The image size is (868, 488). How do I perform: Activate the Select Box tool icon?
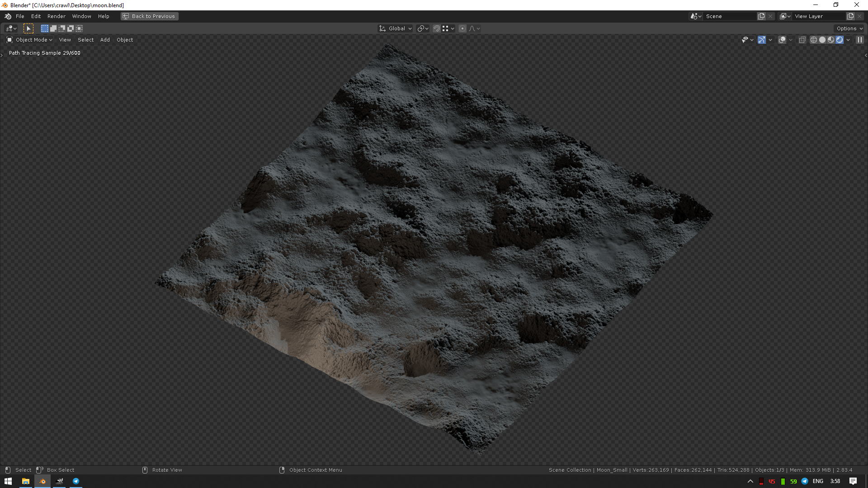[x=28, y=28]
